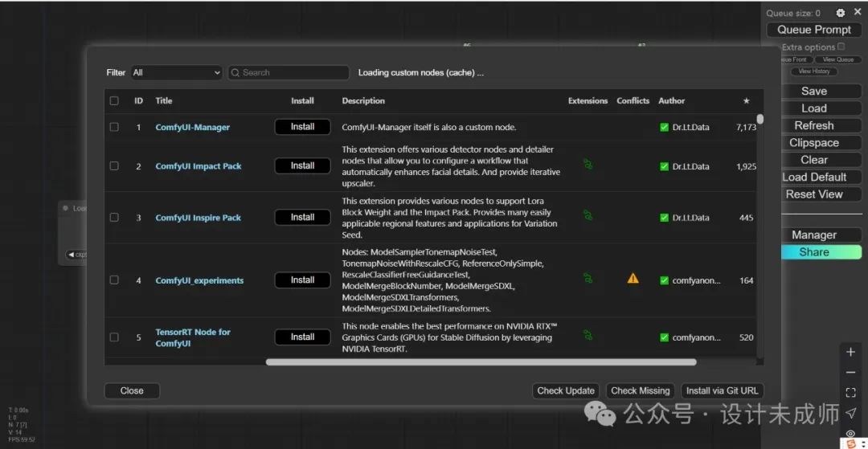
Task: Click View History button
Action: [x=813, y=71]
